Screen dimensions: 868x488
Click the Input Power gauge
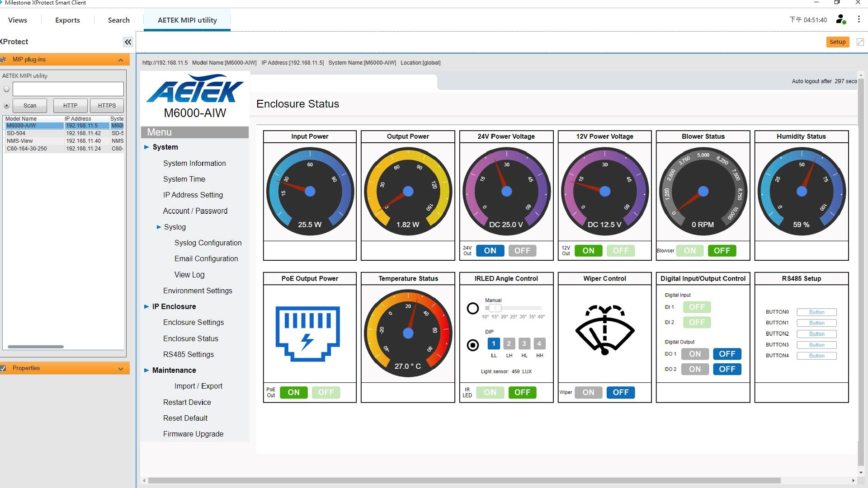click(310, 191)
